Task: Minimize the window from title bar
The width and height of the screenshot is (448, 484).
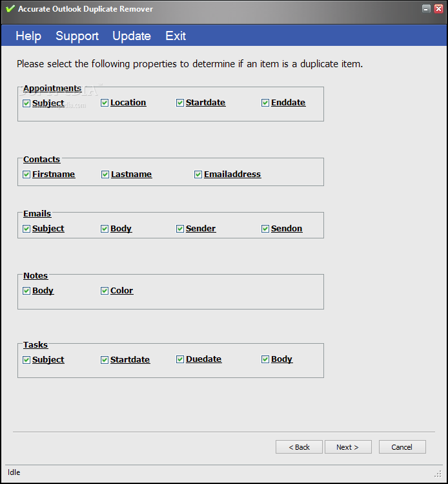Action: pyautogui.click(x=426, y=9)
